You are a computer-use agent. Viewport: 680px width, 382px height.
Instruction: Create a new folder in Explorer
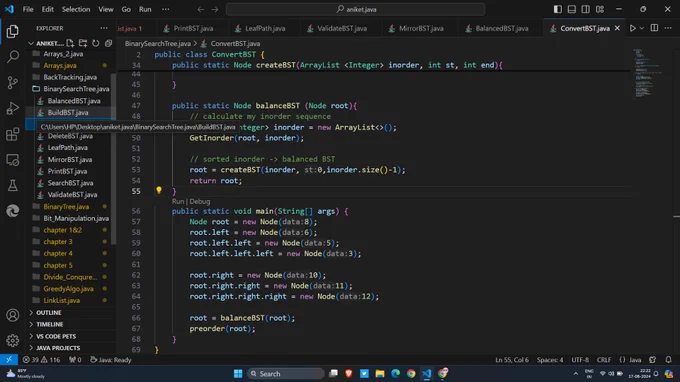(x=83, y=43)
